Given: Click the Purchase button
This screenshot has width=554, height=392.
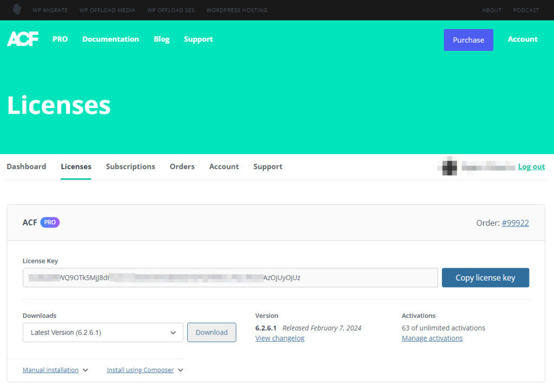Looking at the screenshot, I should click(x=468, y=39).
